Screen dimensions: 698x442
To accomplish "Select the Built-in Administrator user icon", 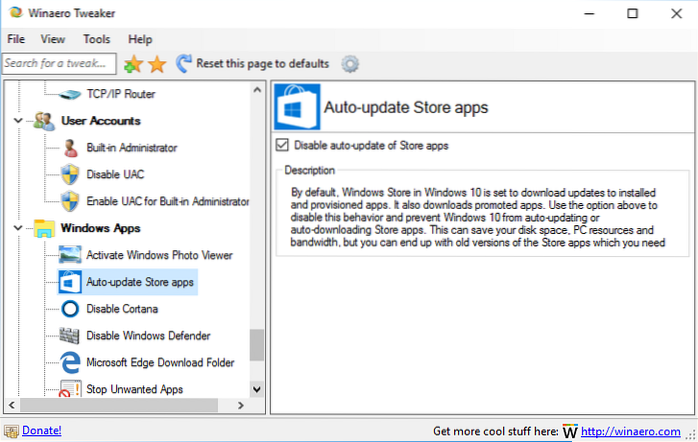I will coord(69,148).
